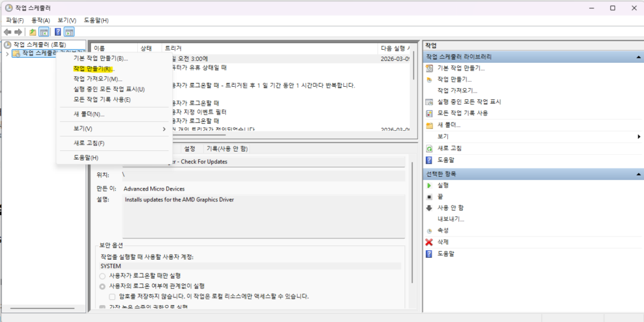
Task: Click the red Delete (삭제) icon
Action: coord(430,242)
